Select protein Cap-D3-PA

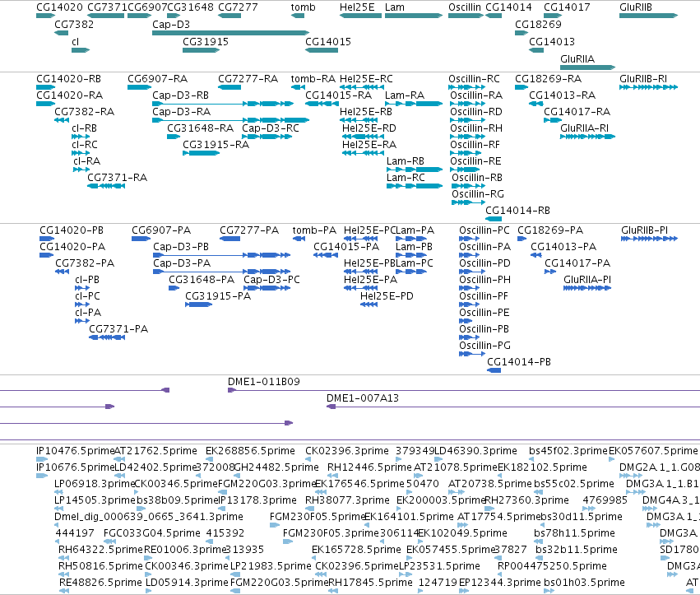click(x=182, y=263)
